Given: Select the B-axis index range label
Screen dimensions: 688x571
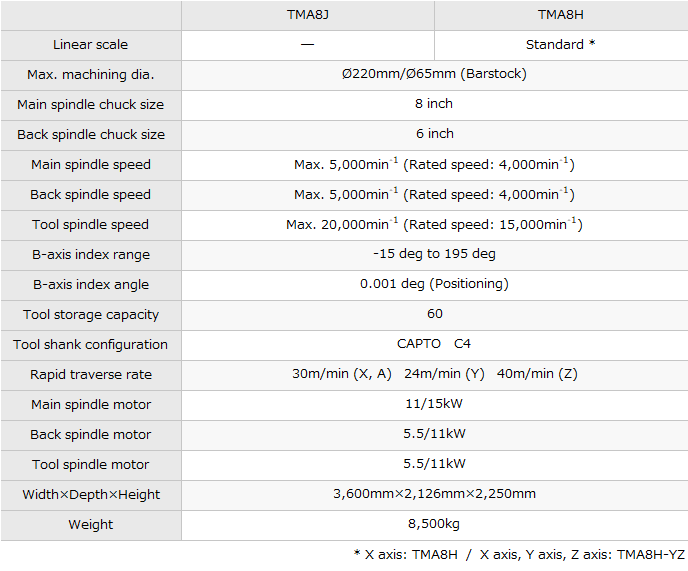Looking at the screenshot, I should click(x=91, y=255).
